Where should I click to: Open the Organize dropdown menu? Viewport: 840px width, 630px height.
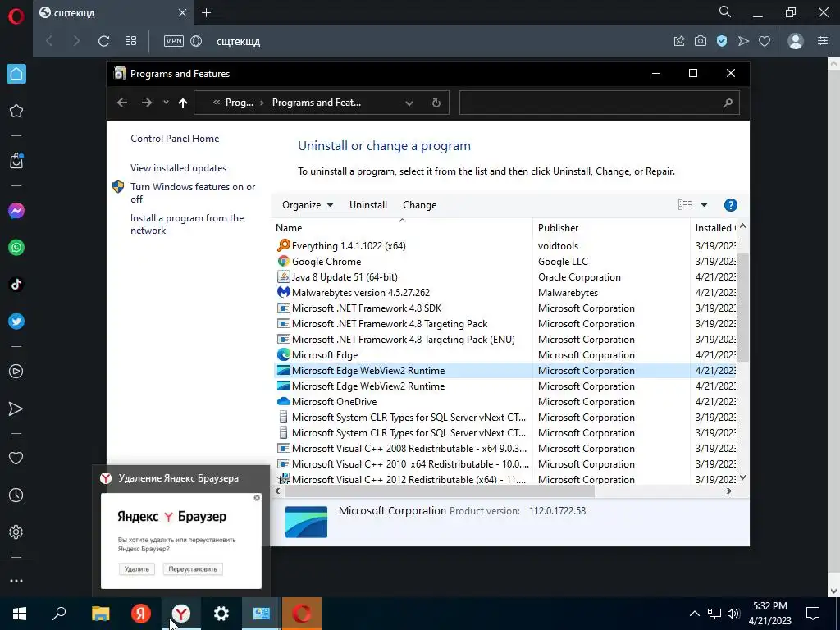coord(308,205)
